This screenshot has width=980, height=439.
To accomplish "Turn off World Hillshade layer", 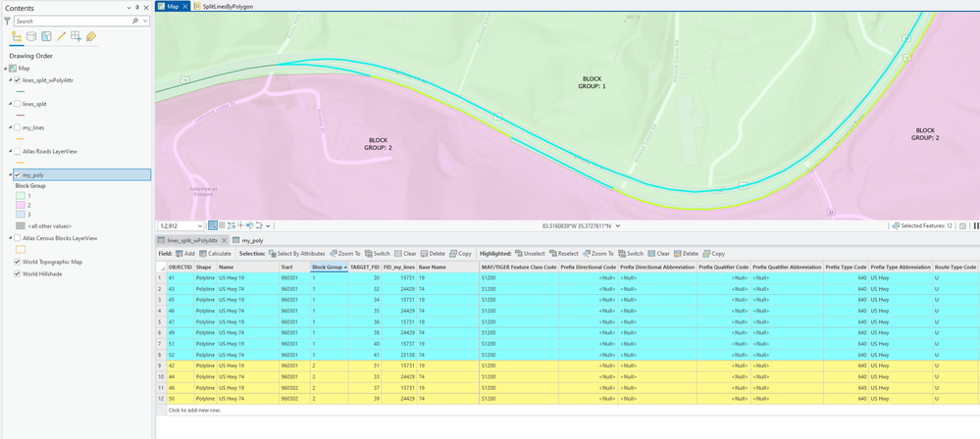I will pyautogui.click(x=17, y=274).
